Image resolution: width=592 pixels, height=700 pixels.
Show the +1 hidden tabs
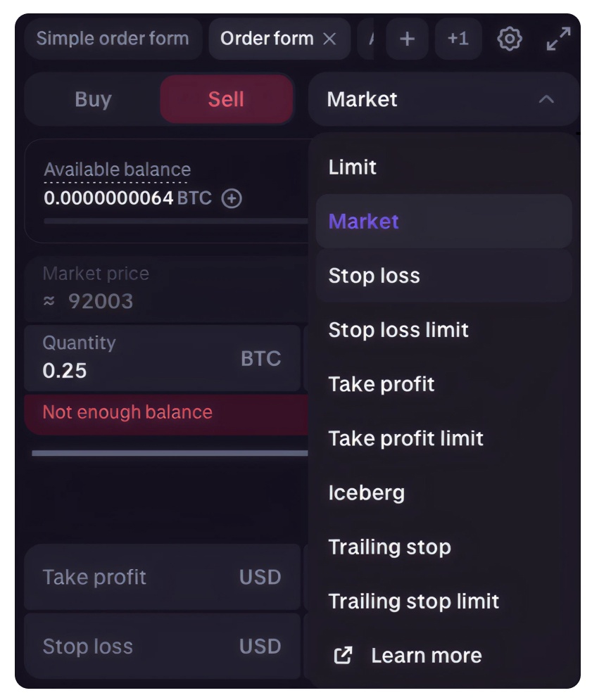(458, 39)
